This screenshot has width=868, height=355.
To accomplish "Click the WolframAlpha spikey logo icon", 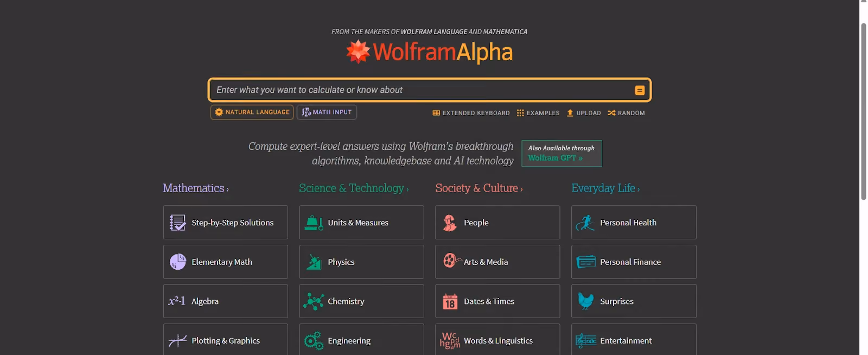I will pyautogui.click(x=358, y=52).
